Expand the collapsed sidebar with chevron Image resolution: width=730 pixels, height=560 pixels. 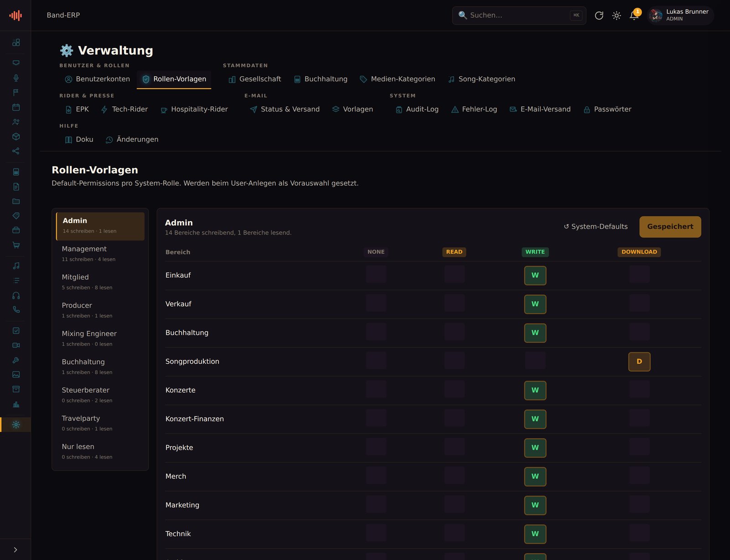pos(16,550)
